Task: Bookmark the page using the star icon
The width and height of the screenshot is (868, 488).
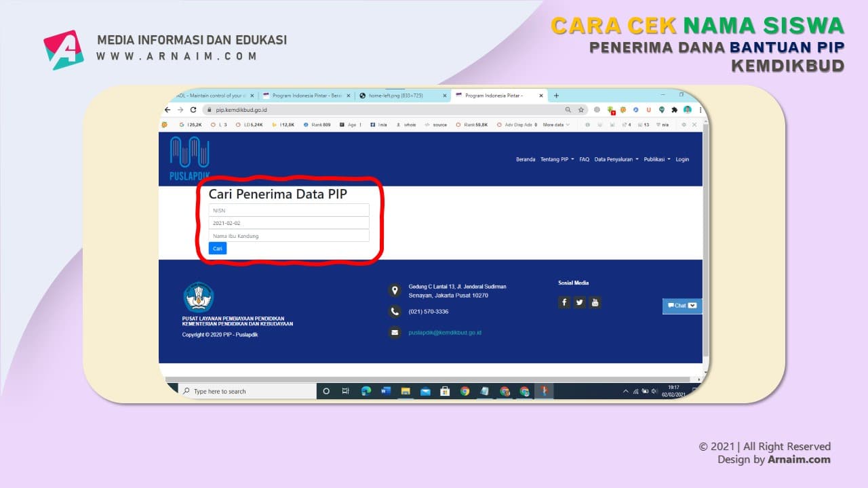Action: click(581, 110)
